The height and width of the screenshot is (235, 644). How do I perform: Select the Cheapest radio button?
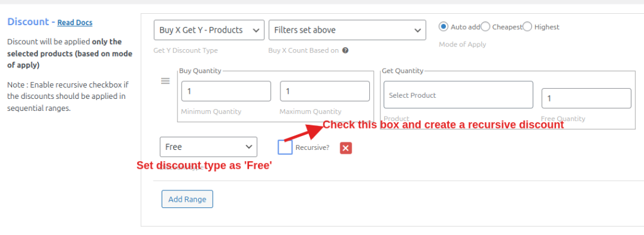tap(485, 26)
